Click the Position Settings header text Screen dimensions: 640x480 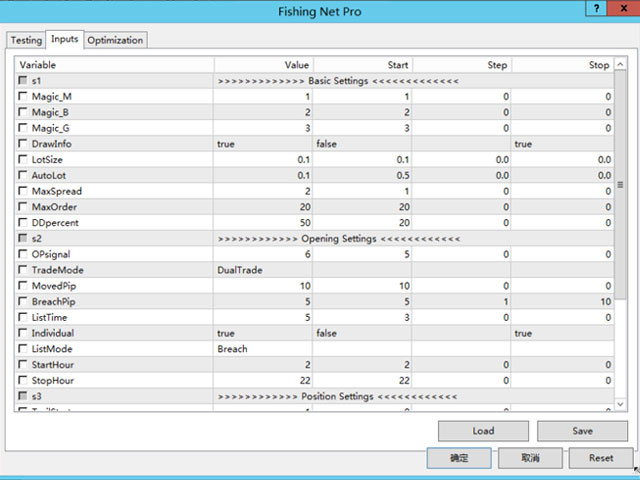coord(337,396)
